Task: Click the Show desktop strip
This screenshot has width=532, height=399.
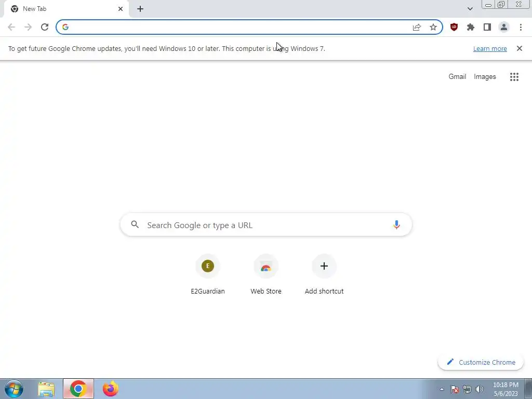Action: click(528, 389)
